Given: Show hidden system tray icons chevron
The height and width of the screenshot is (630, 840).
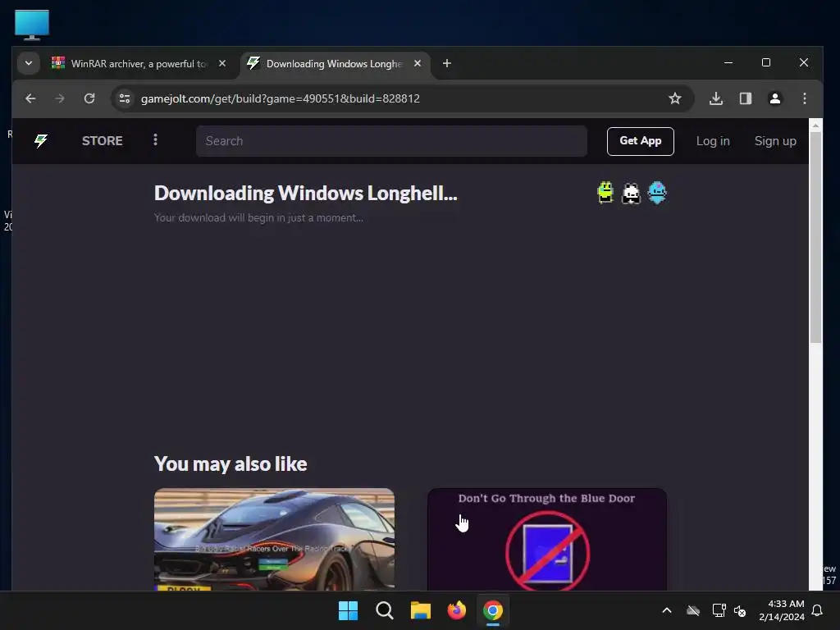Looking at the screenshot, I should click(x=667, y=610).
